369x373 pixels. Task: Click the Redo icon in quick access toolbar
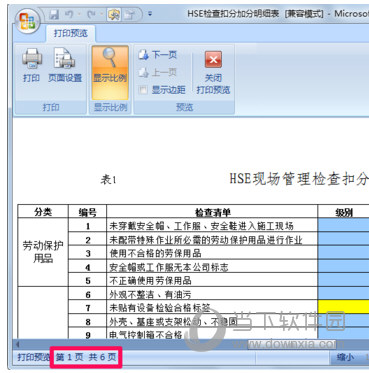point(91,14)
